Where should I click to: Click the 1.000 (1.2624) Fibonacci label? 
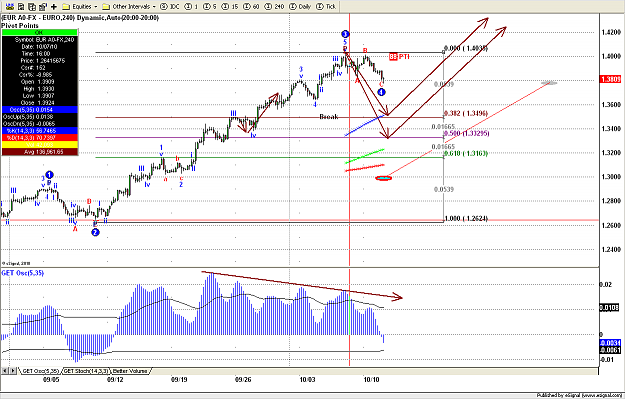(466, 218)
